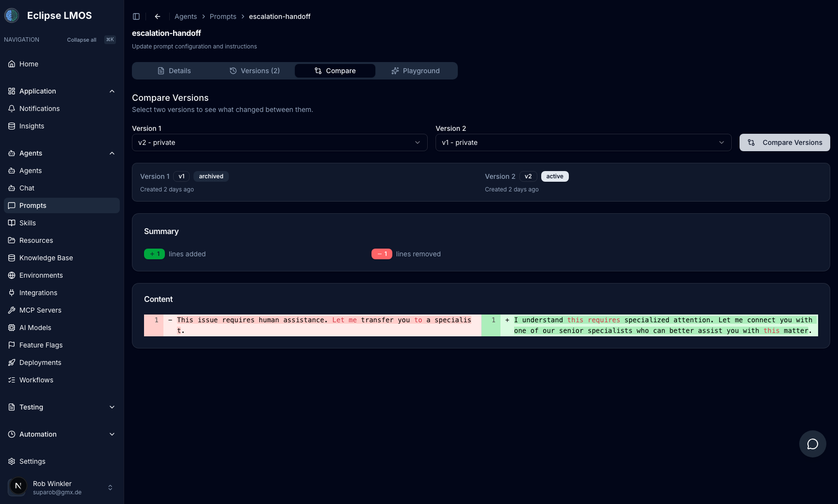This screenshot has width=838, height=504.
Task: Open Skills in the sidebar
Action: [x=62, y=223]
